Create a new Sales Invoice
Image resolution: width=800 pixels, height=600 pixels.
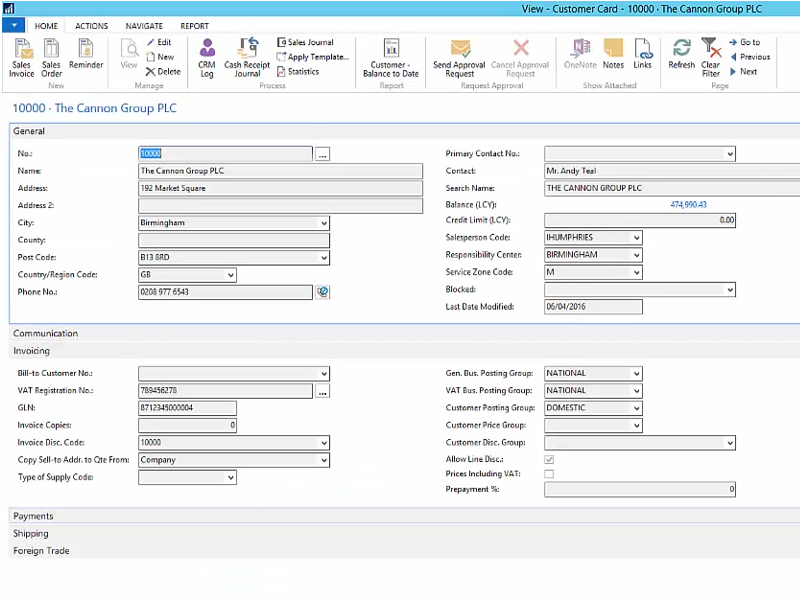[21, 58]
